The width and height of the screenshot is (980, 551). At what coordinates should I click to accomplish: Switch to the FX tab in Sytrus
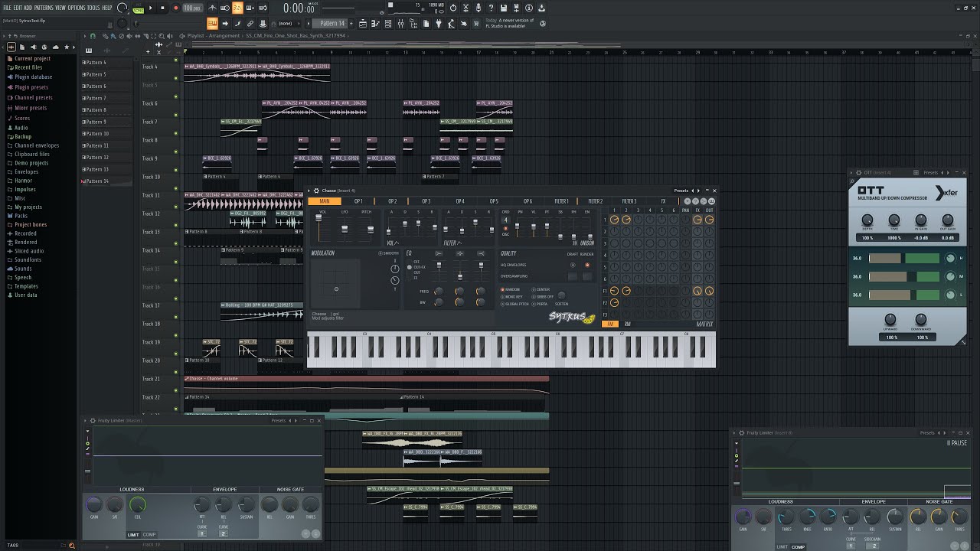click(x=663, y=201)
